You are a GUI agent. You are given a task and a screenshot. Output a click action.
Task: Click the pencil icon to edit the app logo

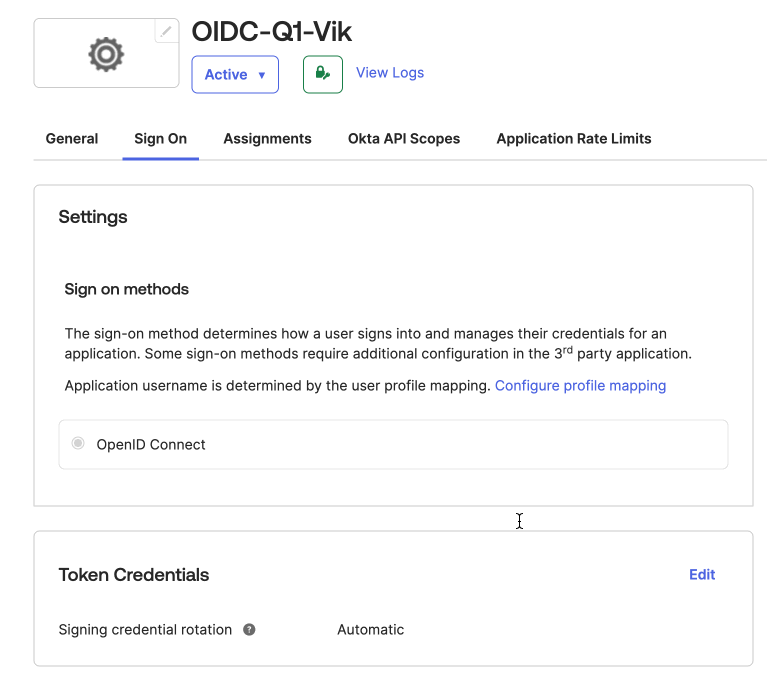[167, 32]
